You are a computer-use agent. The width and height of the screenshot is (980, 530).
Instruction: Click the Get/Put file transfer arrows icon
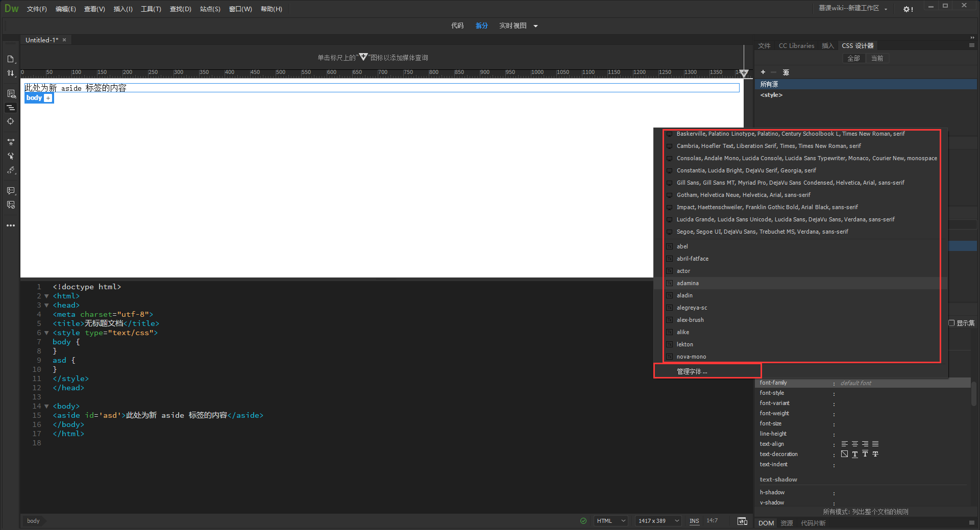[x=10, y=73]
